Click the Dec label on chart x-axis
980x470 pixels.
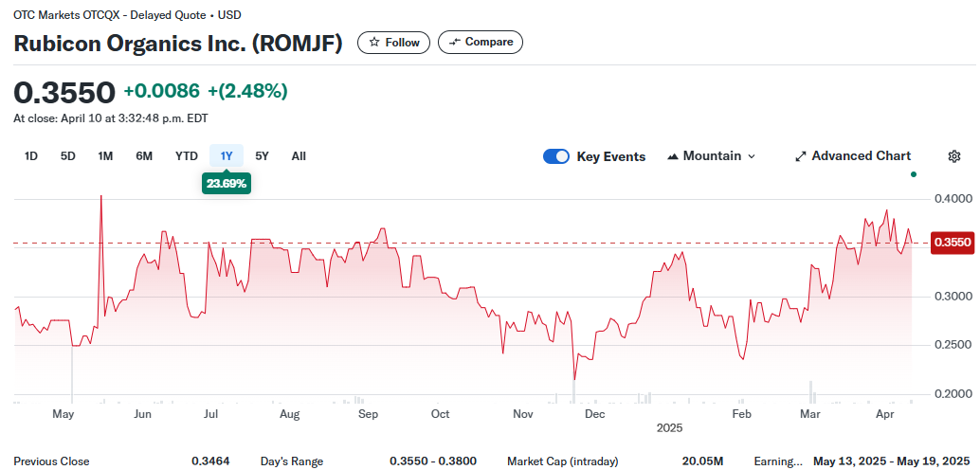click(595, 414)
